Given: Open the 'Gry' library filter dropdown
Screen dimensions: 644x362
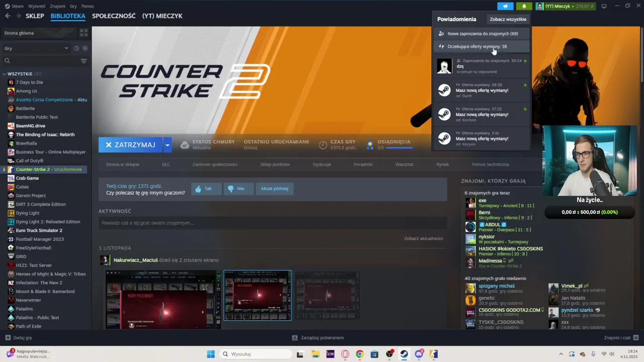Looking at the screenshot, I should click(36, 48).
